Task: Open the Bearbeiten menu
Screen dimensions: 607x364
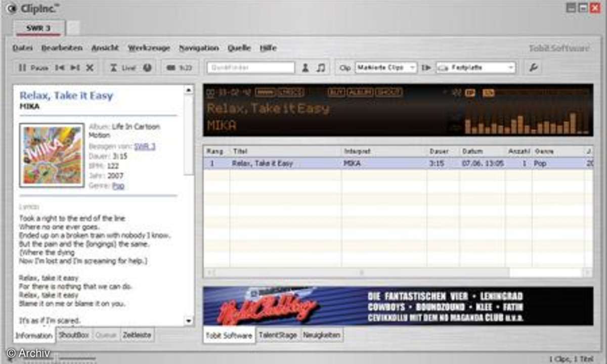Action: coord(62,48)
